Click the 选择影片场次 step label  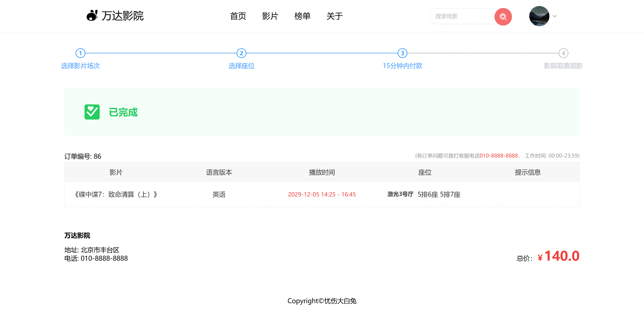80,66
